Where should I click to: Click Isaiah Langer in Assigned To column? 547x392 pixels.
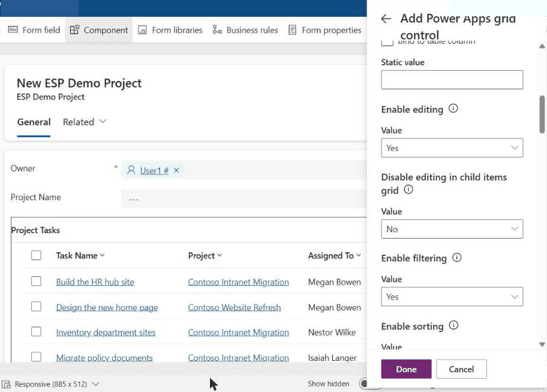pos(332,357)
